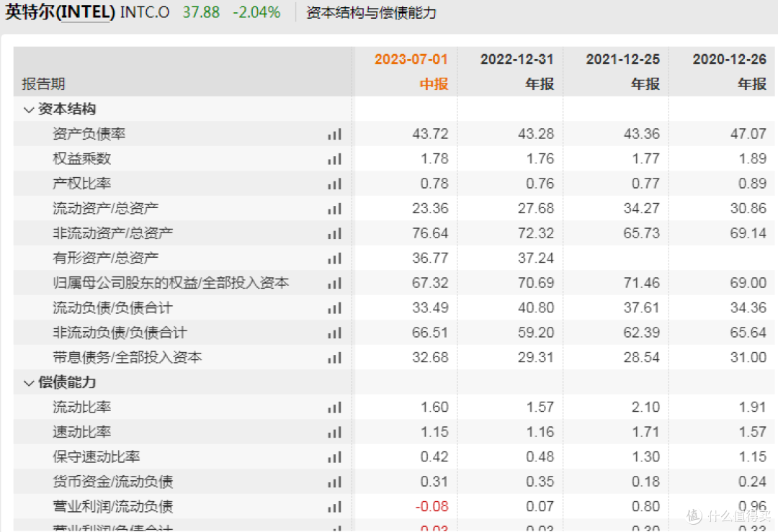The width and height of the screenshot is (778, 532).
Task: Open chart icon for 带息债务/全部投入资本 row
Action: coord(334,358)
